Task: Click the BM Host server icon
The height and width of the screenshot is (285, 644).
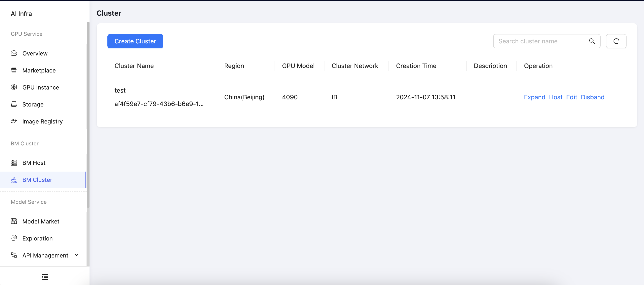Action: pos(14,163)
